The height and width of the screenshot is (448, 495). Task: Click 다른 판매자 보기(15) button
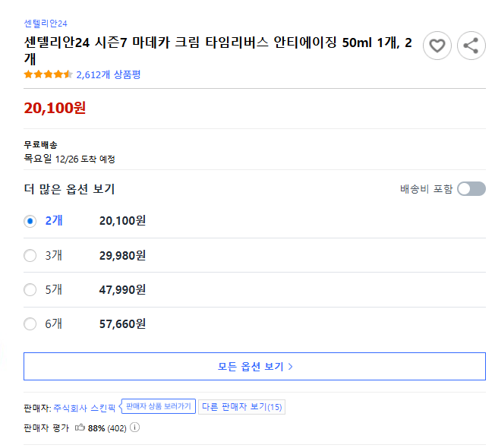[x=241, y=407]
